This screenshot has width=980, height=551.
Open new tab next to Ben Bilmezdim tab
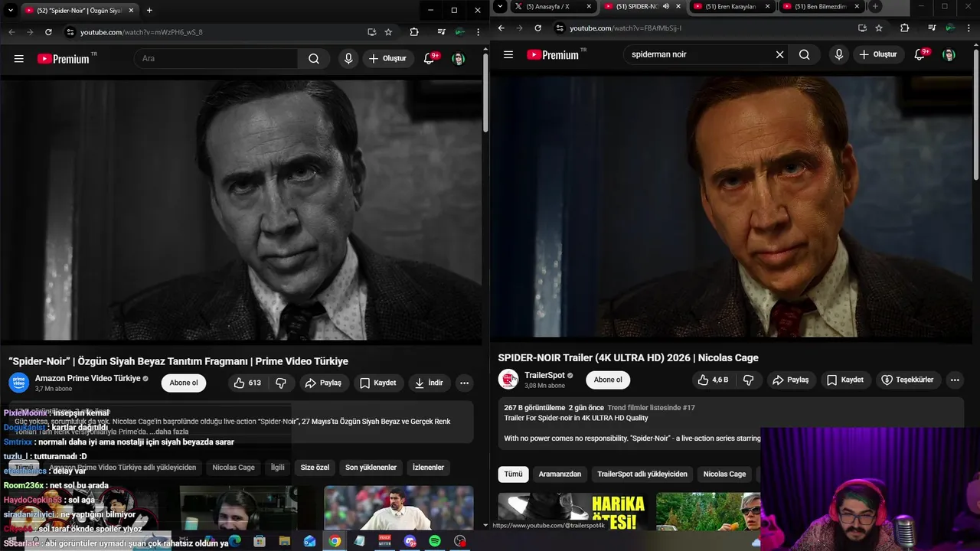[x=875, y=6]
